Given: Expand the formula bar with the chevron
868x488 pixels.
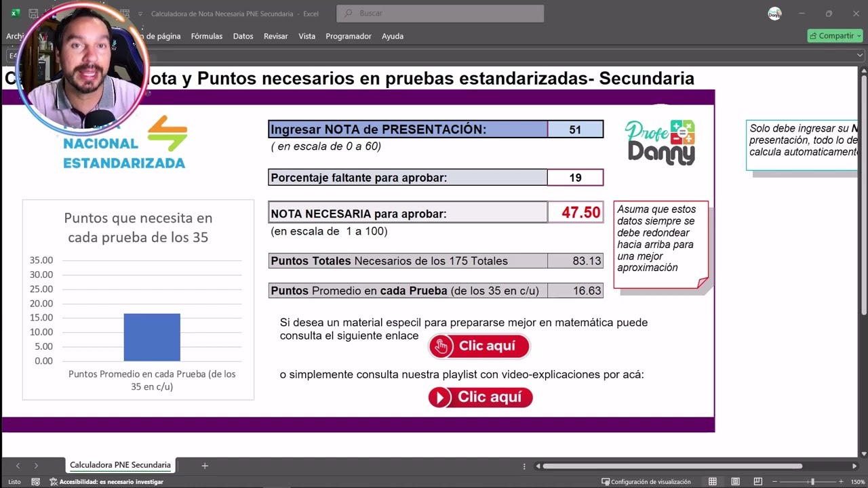Looking at the screenshot, I should pos(860,56).
